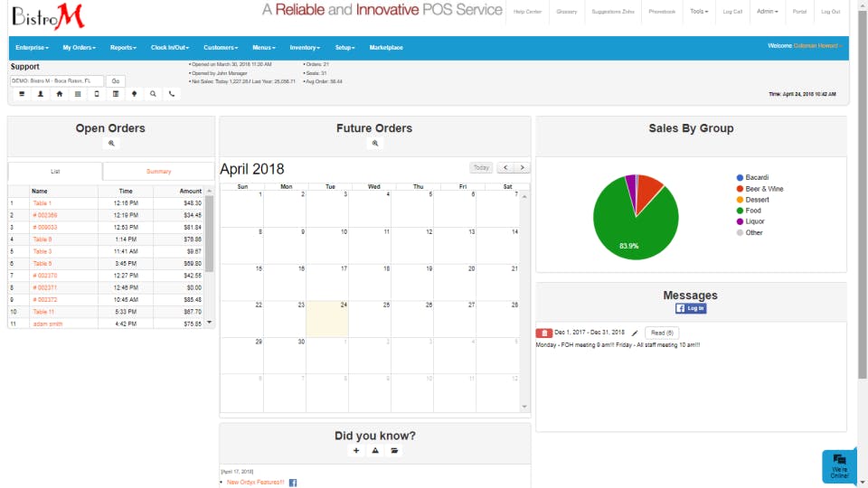This screenshot has width=868, height=488.
Task: Click the pencil edit icon on the message
Action: point(635,333)
